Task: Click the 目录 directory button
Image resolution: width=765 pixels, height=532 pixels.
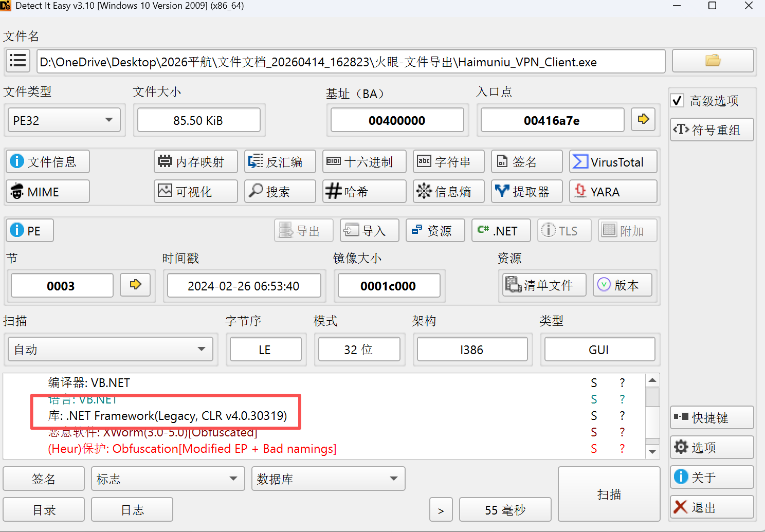Action: (44, 509)
